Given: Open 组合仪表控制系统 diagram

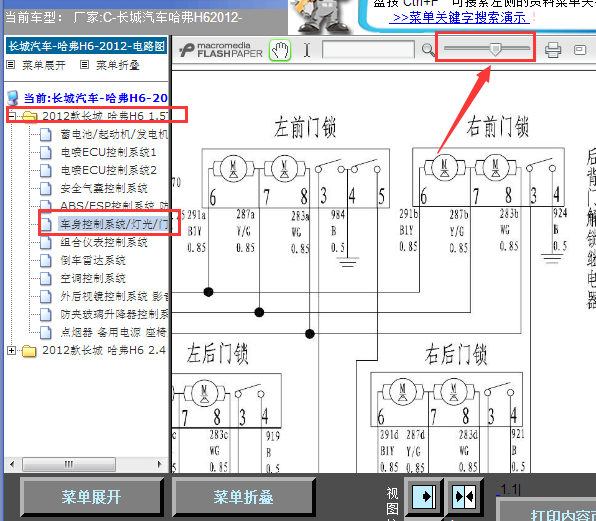Looking at the screenshot, I should [104, 242].
